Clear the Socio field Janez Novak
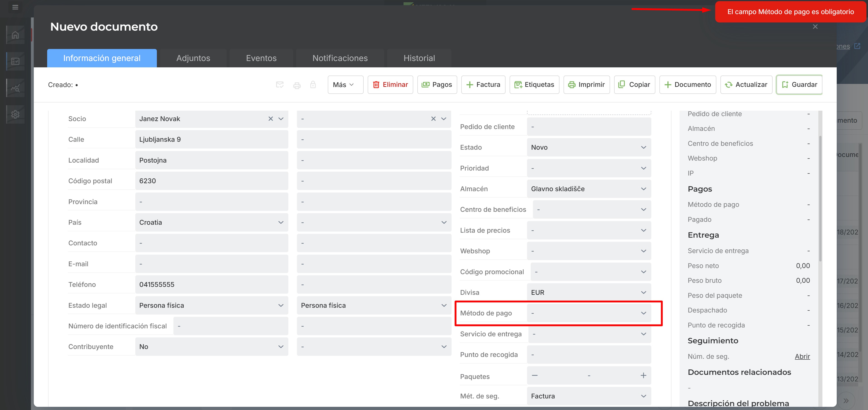868x410 pixels. tap(271, 119)
